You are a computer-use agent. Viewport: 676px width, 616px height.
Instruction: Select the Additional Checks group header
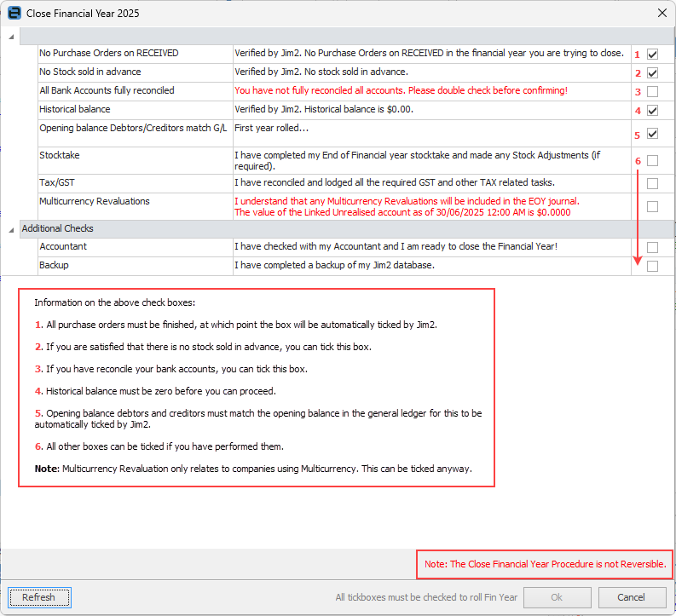pyautogui.click(x=347, y=228)
